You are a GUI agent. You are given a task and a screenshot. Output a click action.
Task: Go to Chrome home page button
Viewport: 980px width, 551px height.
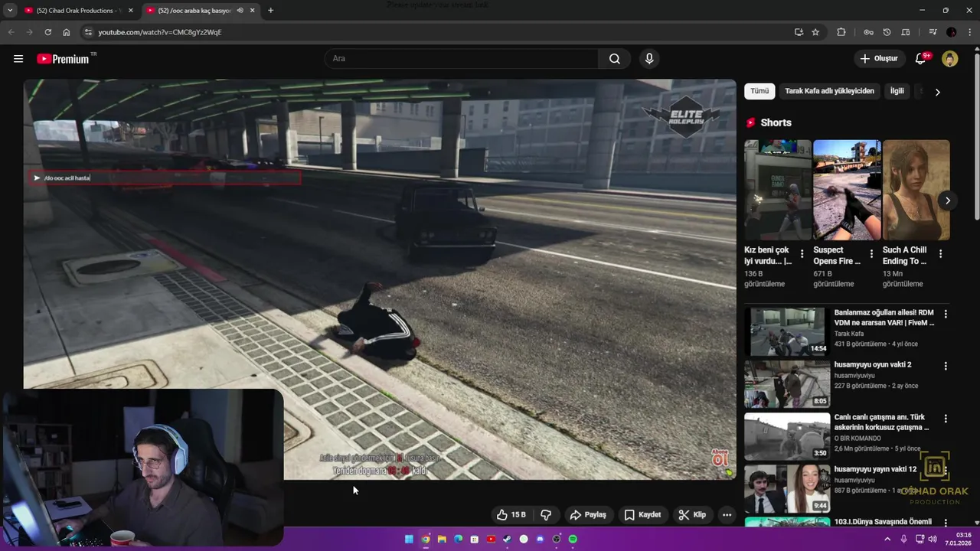67,32
